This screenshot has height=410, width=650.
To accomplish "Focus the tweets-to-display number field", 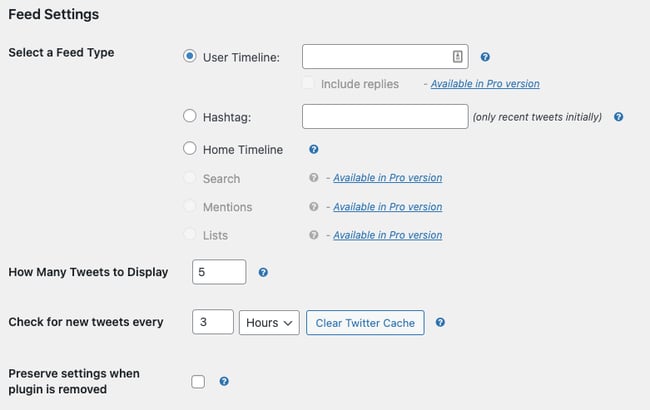I will [218, 272].
